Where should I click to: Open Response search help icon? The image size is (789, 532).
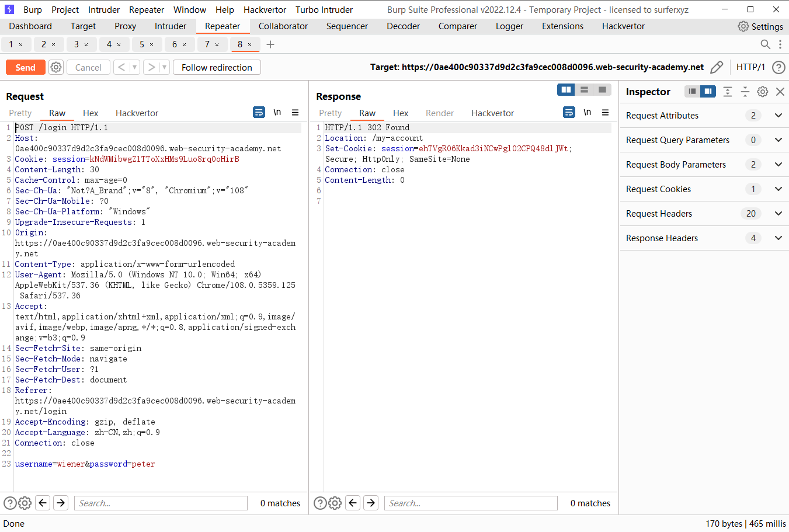coord(320,503)
